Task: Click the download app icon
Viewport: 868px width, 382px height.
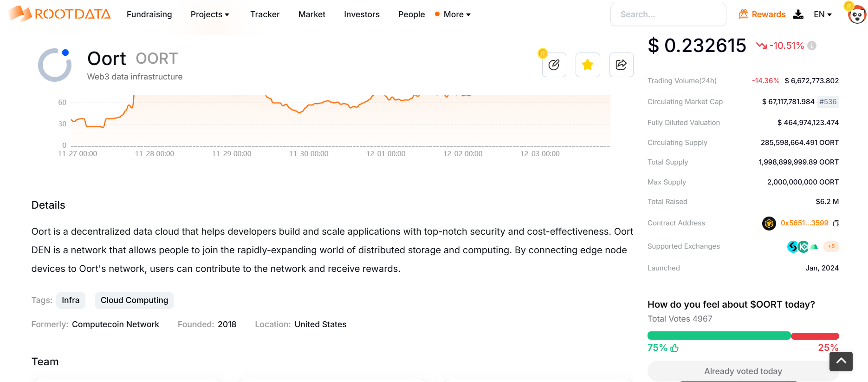Action: [x=798, y=14]
